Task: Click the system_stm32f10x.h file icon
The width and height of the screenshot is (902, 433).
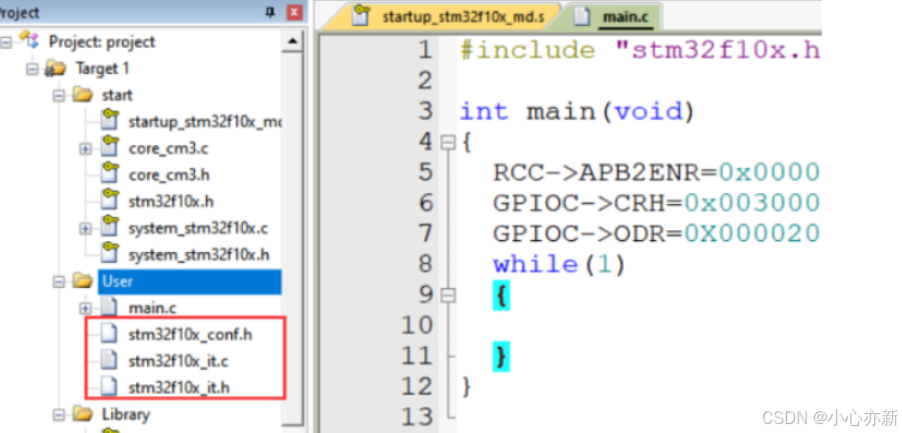Action: 109,254
